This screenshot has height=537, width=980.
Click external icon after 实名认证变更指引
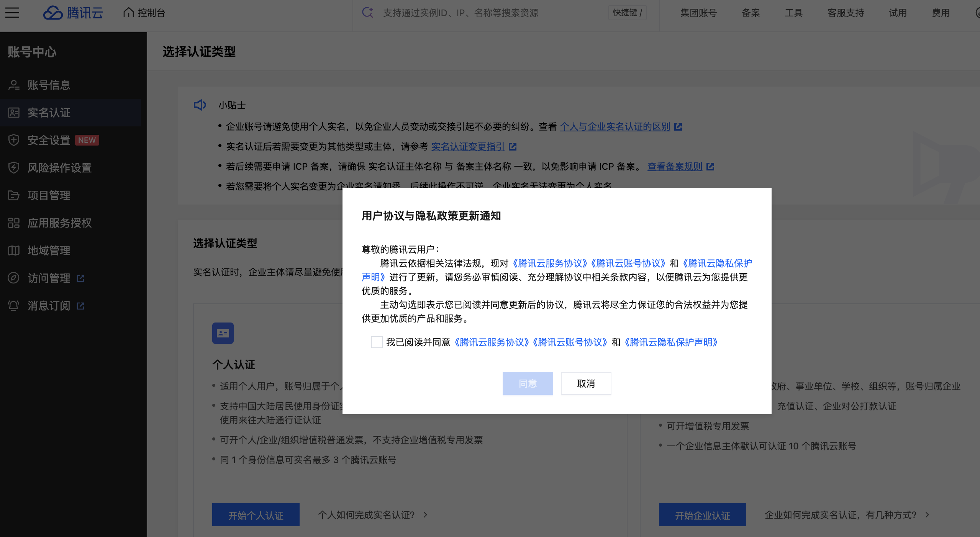tap(513, 147)
